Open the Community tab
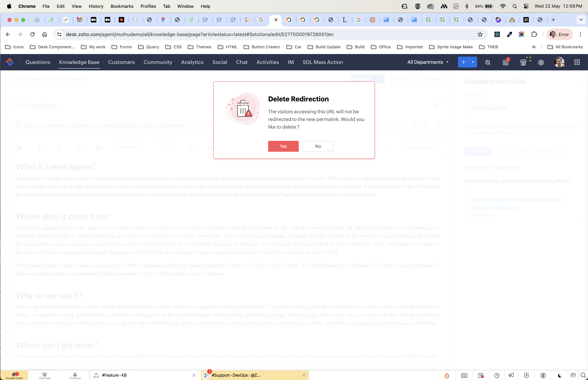The width and height of the screenshot is (588, 380). tap(158, 62)
